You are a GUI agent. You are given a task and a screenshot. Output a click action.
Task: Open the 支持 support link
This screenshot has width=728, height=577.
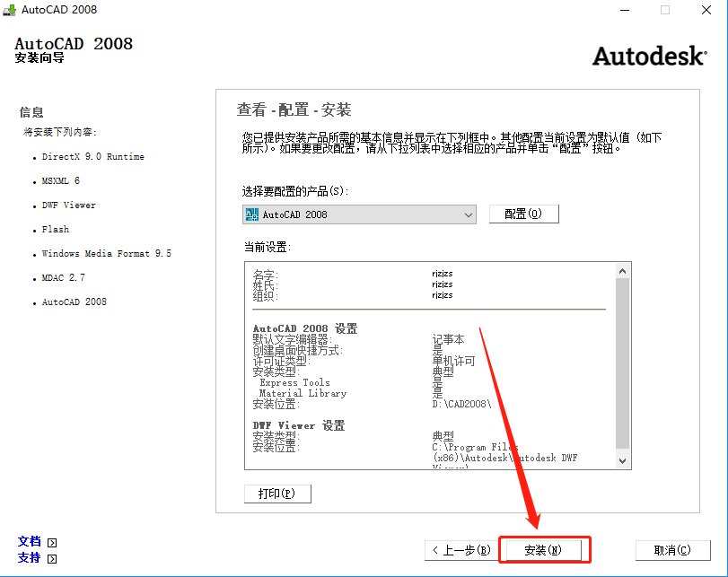coord(30,558)
